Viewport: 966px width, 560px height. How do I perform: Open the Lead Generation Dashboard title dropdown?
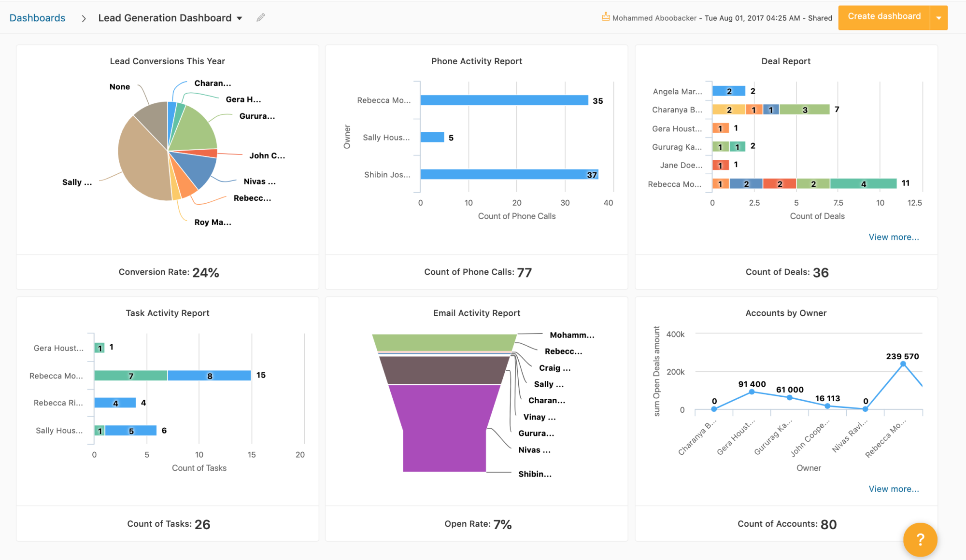[240, 18]
